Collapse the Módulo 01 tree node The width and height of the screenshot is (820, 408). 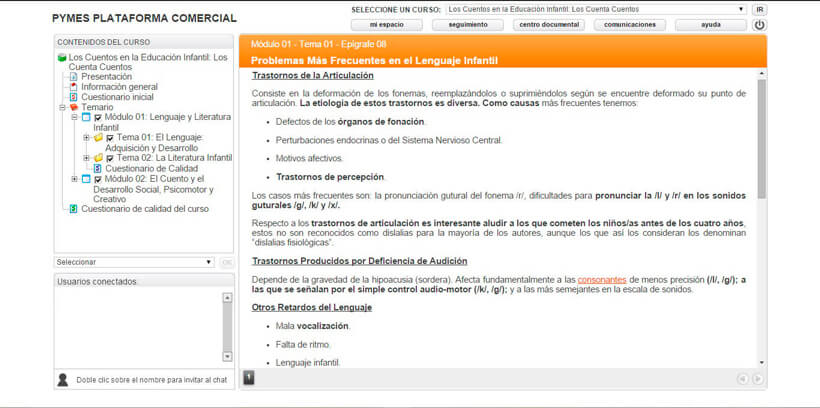[x=74, y=117]
